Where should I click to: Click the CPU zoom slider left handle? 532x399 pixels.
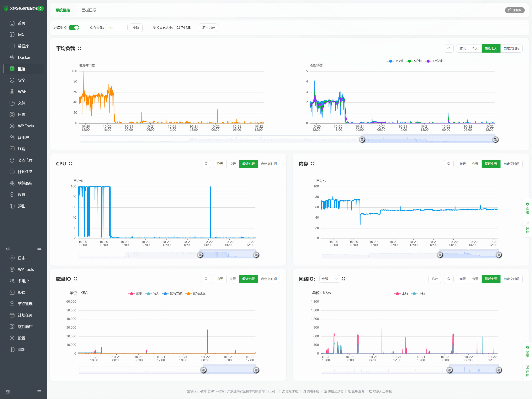click(200, 255)
